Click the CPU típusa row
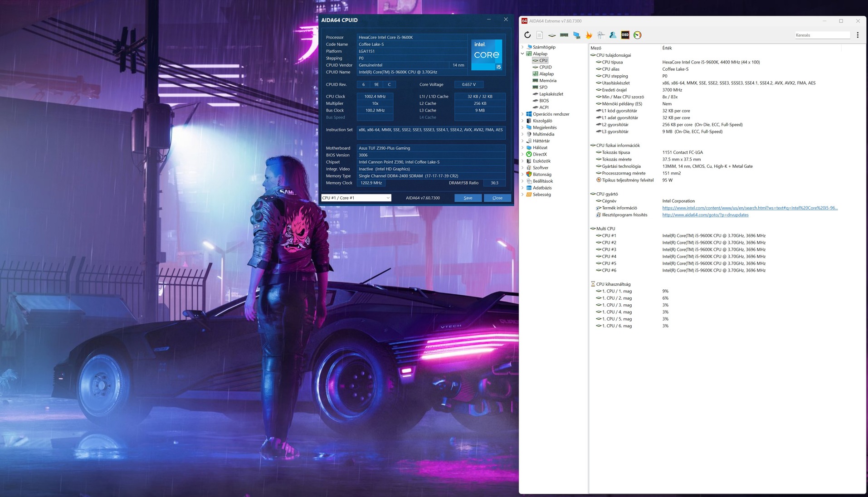 pos(727,62)
